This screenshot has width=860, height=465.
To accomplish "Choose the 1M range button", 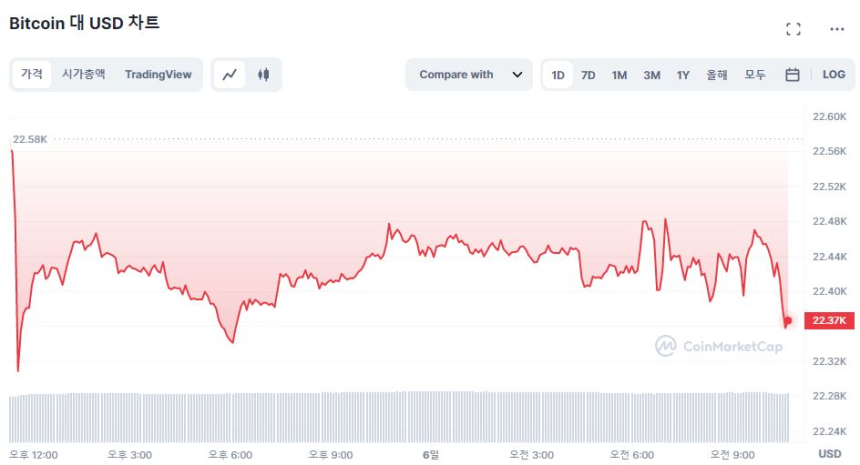I will coord(619,75).
